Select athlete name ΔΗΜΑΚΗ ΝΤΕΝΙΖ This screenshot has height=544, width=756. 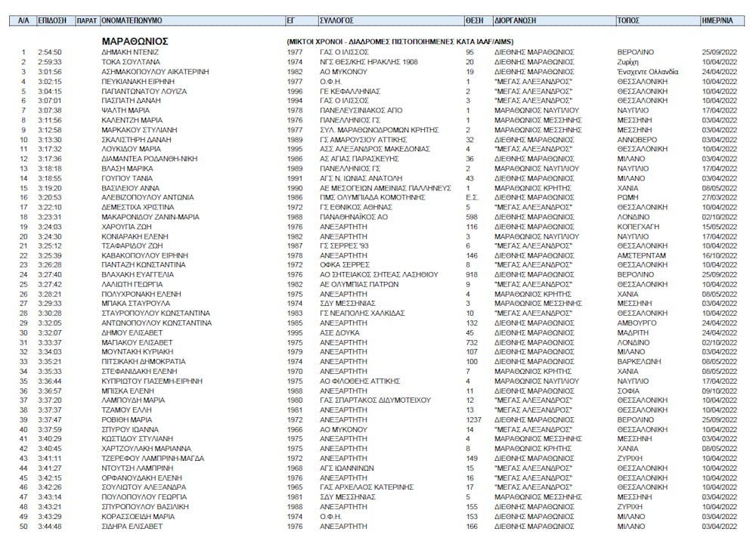coord(129,52)
